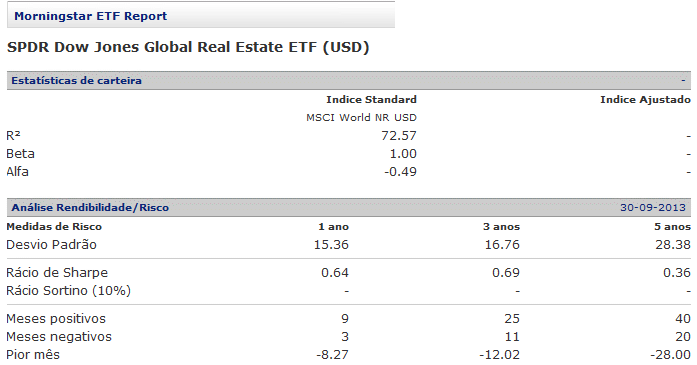Select the Desvio Padrão row label
The height and width of the screenshot is (365, 697).
click(x=52, y=245)
